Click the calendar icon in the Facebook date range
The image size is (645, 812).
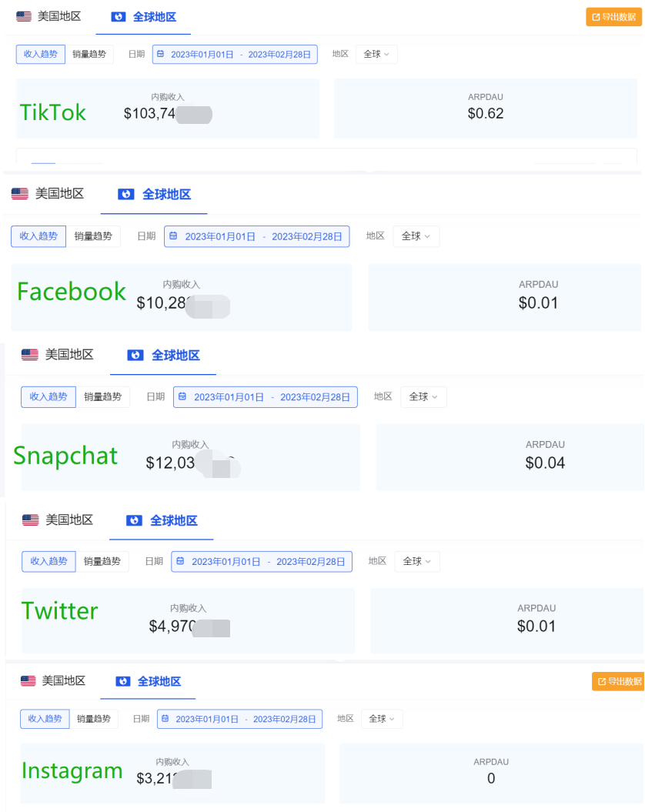click(x=173, y=236)
